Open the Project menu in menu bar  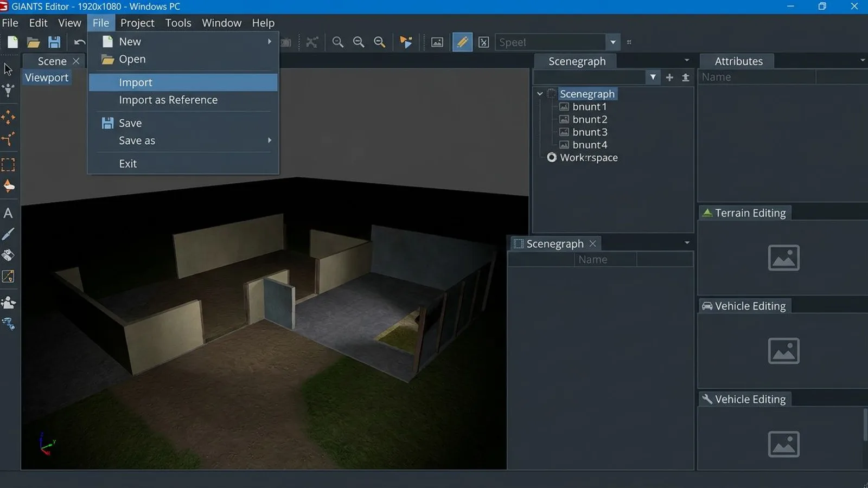click(x=137, y=23)
